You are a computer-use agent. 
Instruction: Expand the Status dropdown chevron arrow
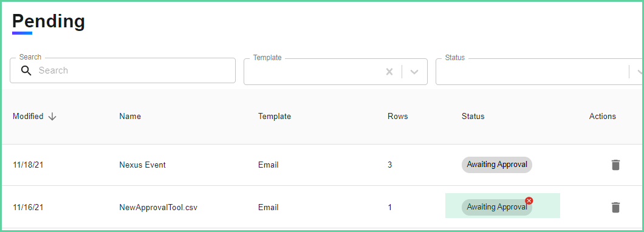pyautogui.click(x=639, y=72)
